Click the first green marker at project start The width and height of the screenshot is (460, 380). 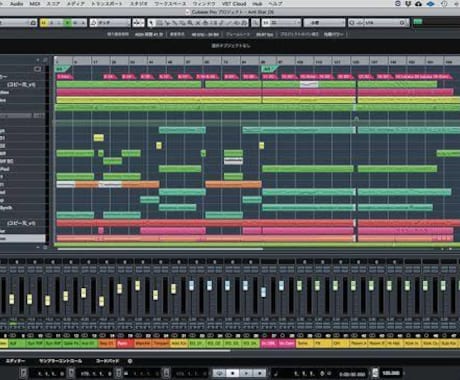[63, 69]
